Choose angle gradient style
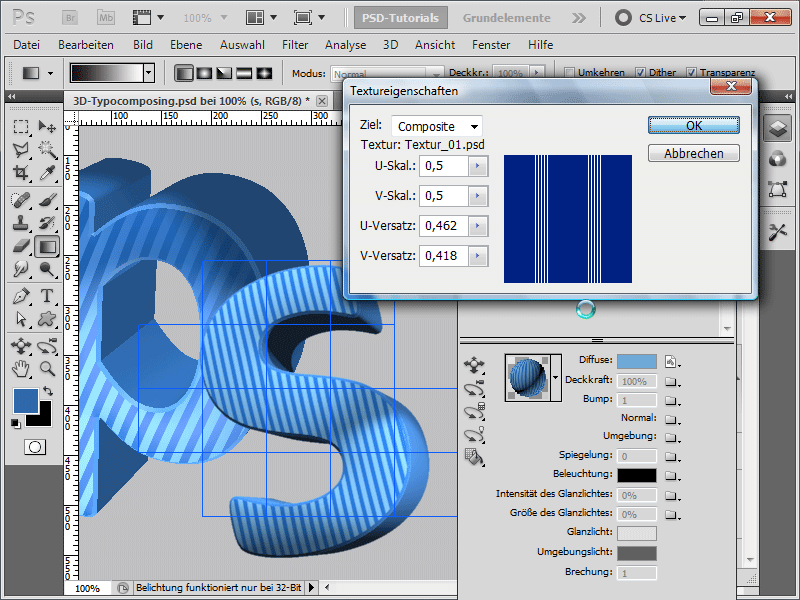Screen dimensions: 800x600 pos(224,73)
